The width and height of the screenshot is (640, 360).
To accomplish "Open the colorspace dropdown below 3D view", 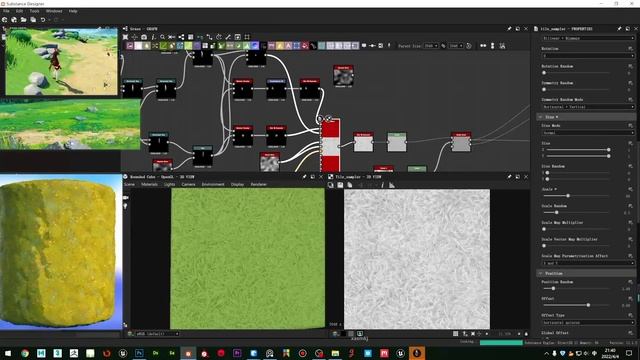I will coord(158,334).
